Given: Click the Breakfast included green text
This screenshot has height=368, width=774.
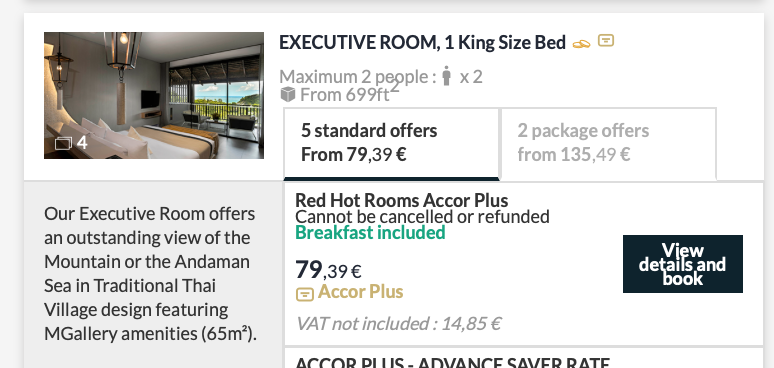Looking at the screenshot, I should click(370, 232).
